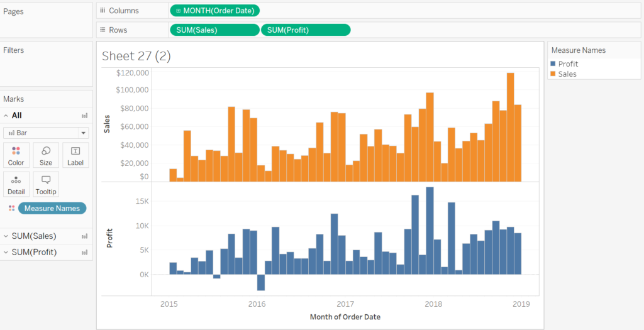Screen dimensions: 644x330
Task: Click the orange Sales legend swatch
Action: coord(553,74)
